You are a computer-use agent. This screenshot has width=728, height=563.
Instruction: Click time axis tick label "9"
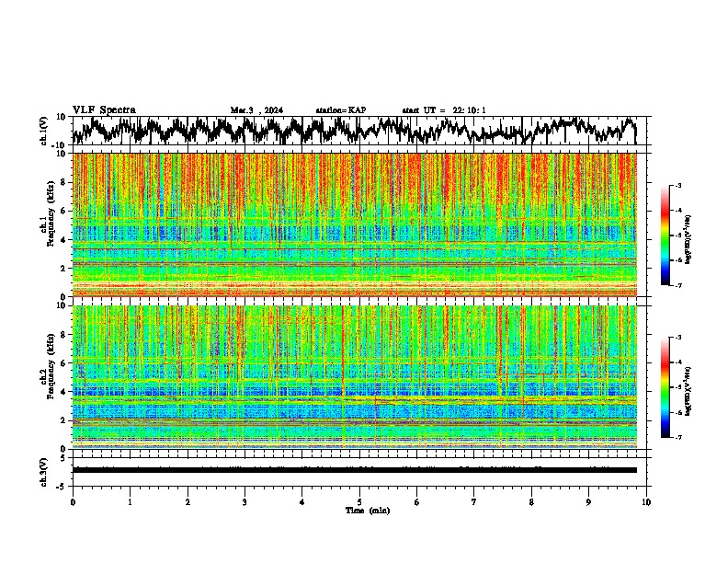pos(588,502)
